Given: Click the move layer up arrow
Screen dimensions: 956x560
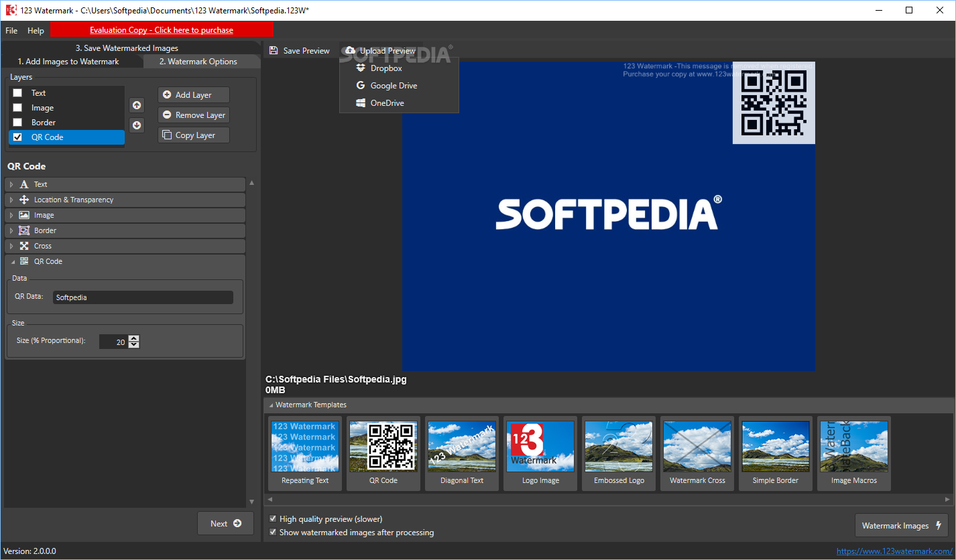Looking at the screenshot, I should [x=137, y=105].
